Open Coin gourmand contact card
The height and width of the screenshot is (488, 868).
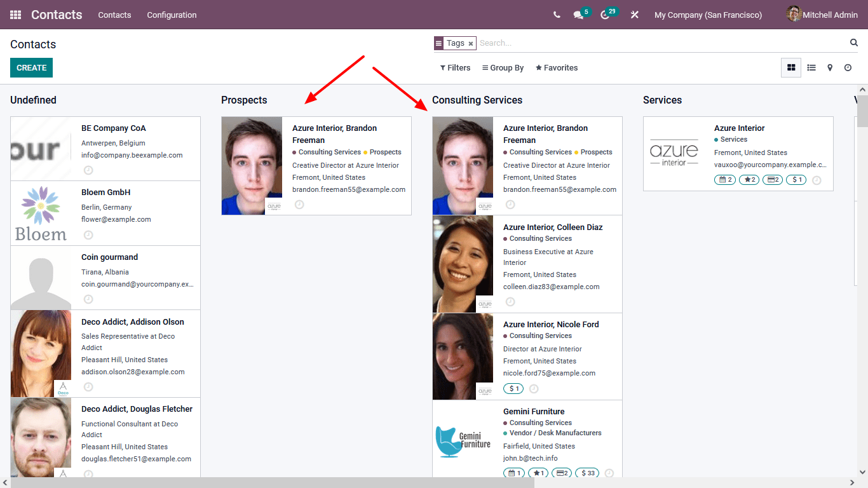[105, 278]
